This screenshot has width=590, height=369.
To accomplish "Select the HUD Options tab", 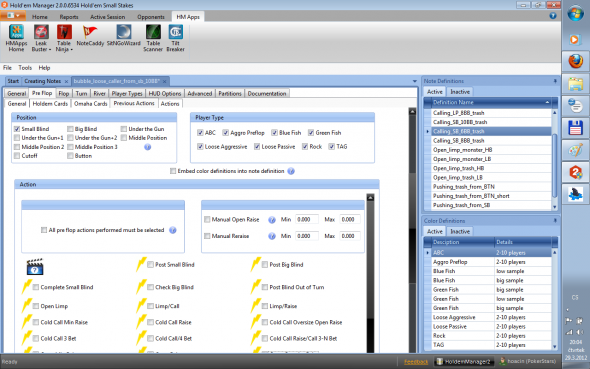I will pos(165,94).
